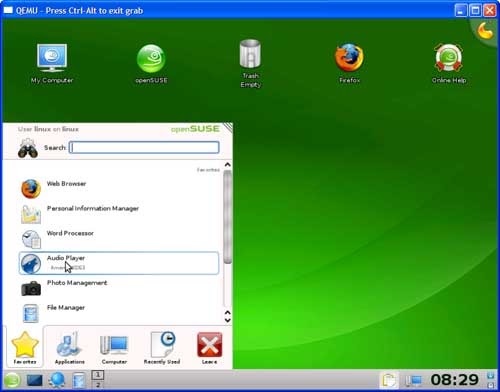
Task: Switch to the Applications tab
Action: 69,348
